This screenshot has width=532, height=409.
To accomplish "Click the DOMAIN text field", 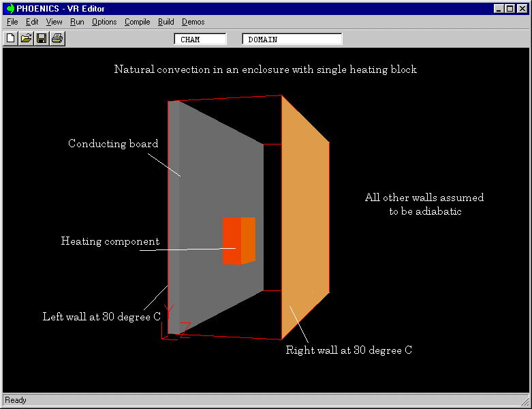I will pyautogui.click(x=292, y=40).
